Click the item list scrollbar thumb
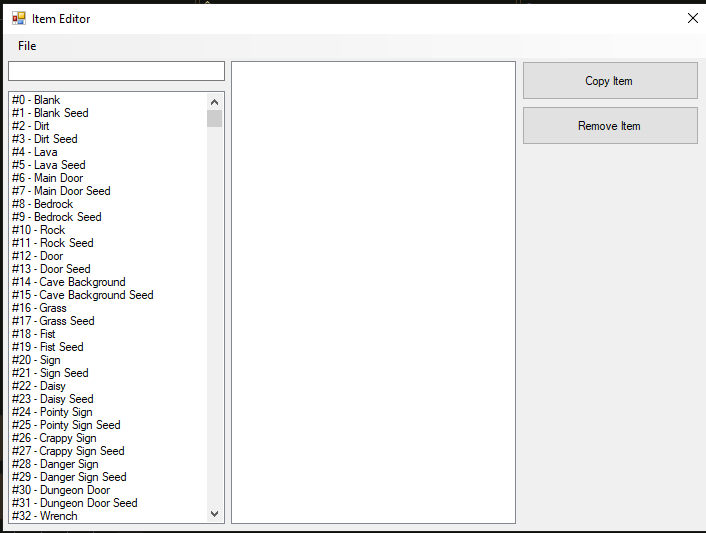This screenshot has height=533, width=706. click(x=214, y=119)
